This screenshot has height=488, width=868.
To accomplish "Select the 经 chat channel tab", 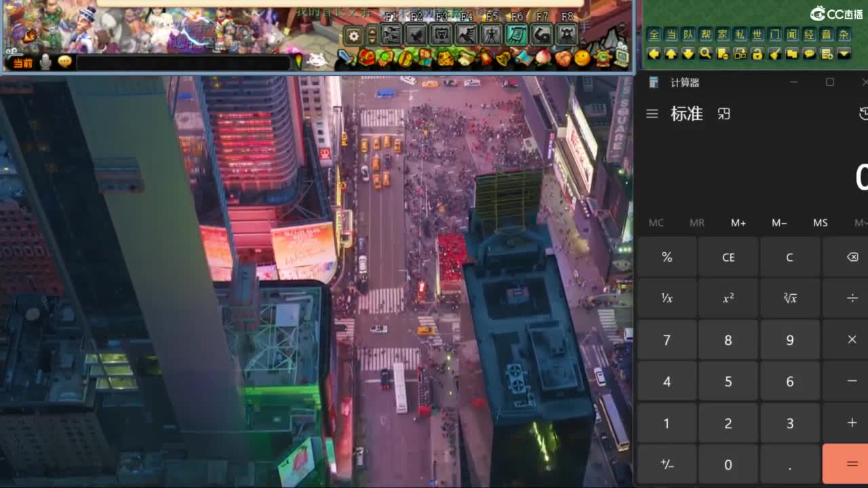I will point(810,35).
